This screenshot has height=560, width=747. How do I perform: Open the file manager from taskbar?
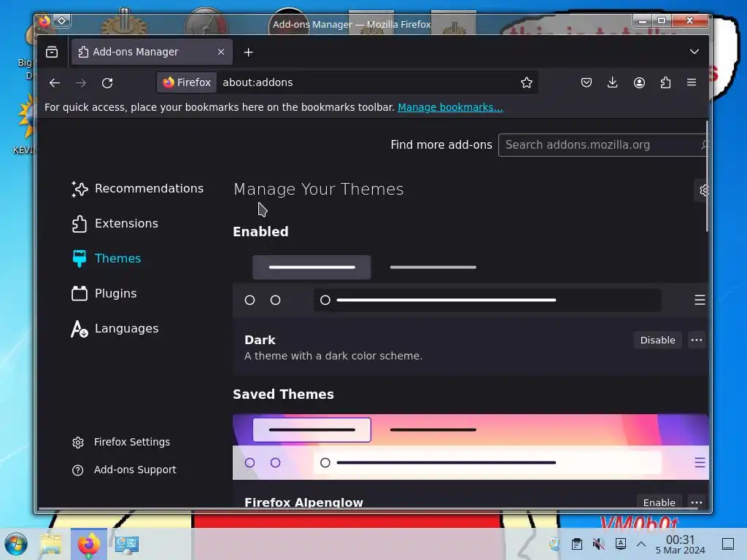51,544
